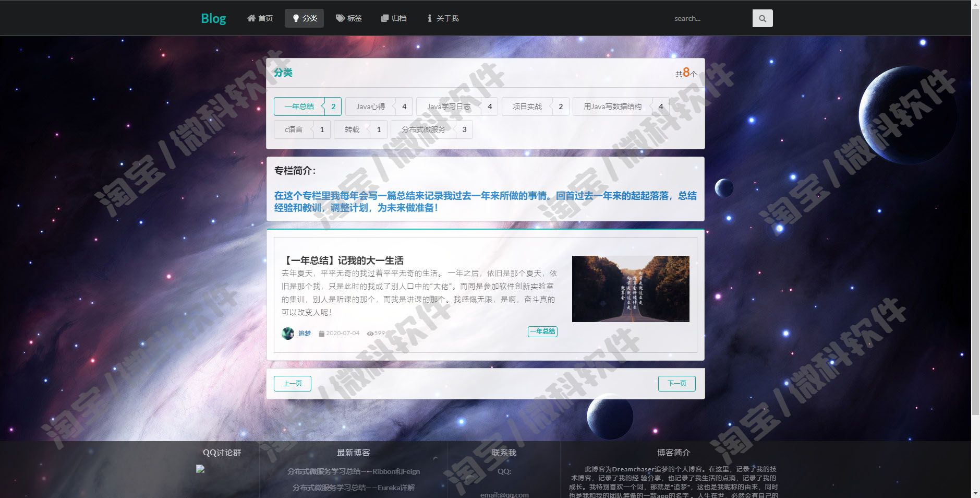980x498 pixels.
Task: Click the Blog logo in the navbar
Action: (213, 18)
